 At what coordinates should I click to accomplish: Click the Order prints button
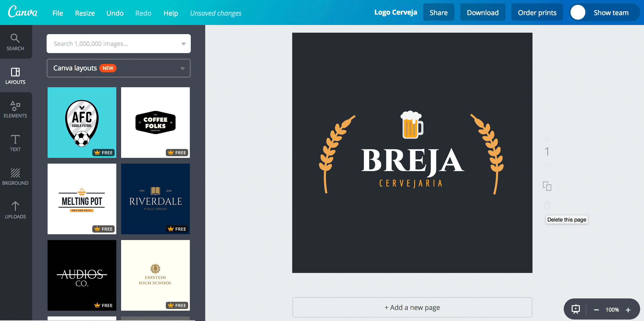tap(537, 12)
